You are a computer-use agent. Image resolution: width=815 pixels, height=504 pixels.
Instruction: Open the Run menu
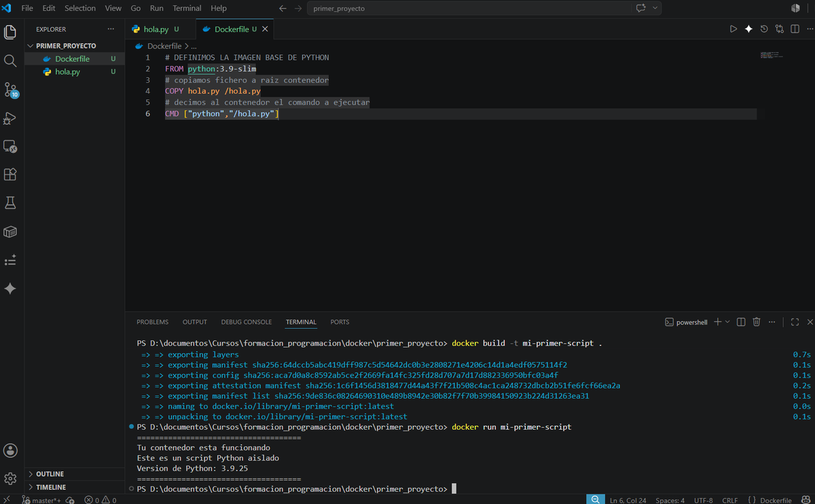point(157,8)
